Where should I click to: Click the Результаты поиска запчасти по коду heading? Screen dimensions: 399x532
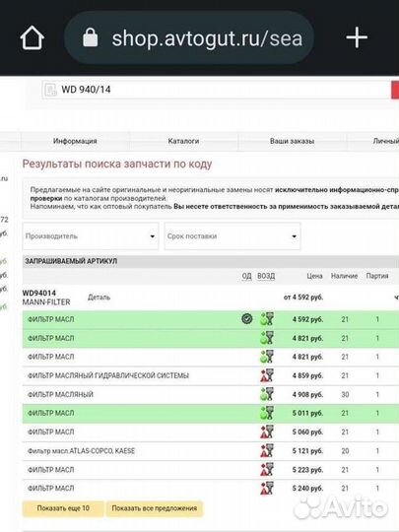coord(117,164)
